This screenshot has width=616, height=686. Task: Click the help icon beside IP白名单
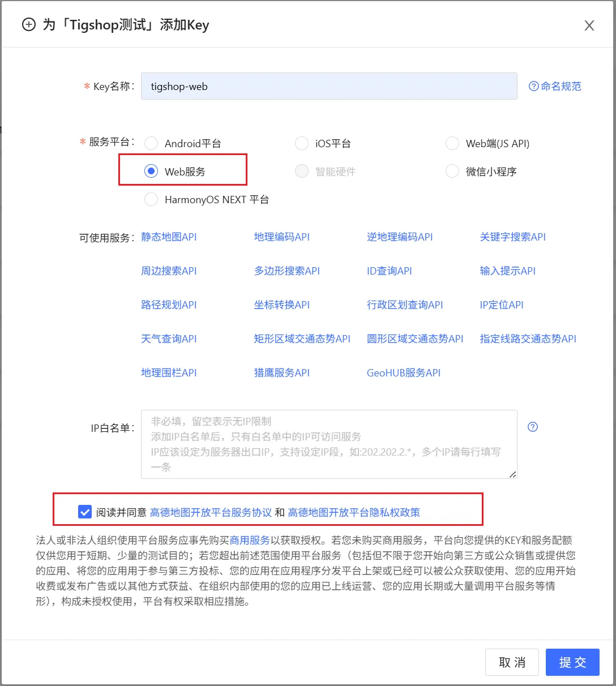pos(532,427)
